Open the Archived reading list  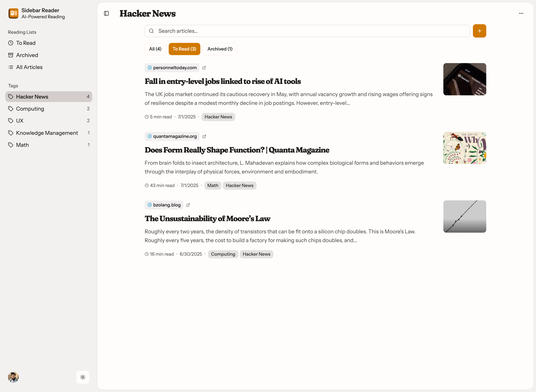coord(27,55)
